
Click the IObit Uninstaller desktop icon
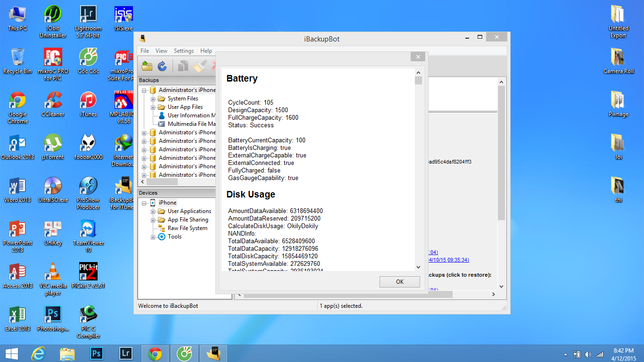(x=53, y=22)
